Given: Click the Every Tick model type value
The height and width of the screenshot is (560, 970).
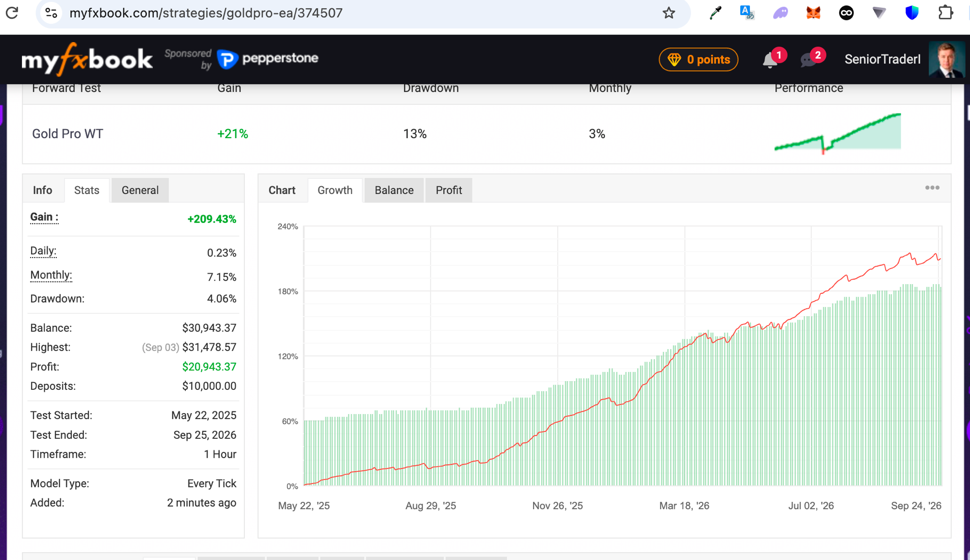Looking at the screenshot, I should click(212, 484).
